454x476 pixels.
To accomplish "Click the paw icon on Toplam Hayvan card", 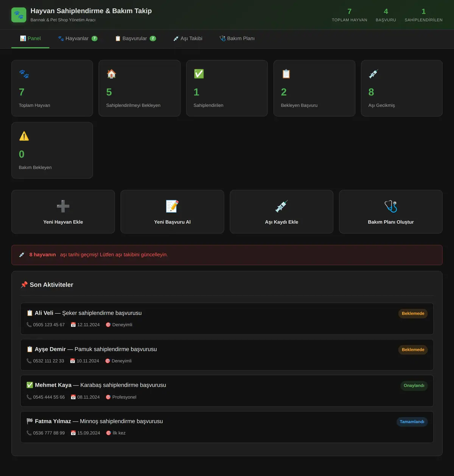I will 24,74.
